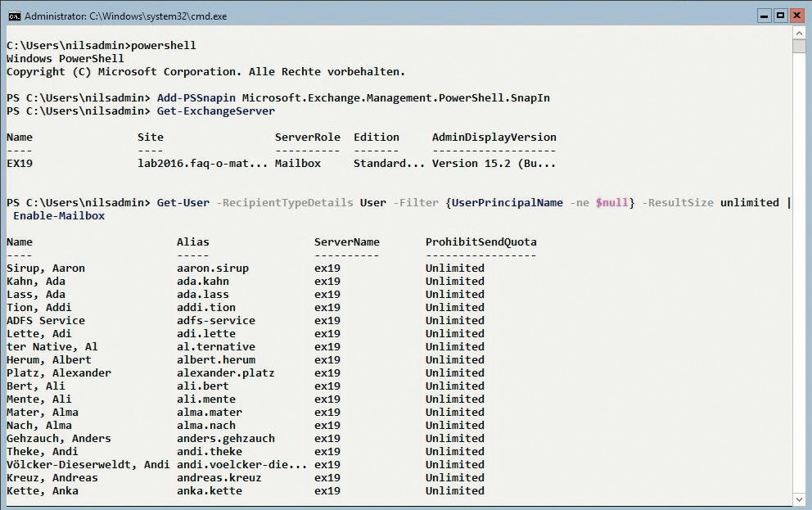Click the aaron.sirup alias entry
The height and width of the screenshot is (510, 812).
tap(212, 269)
